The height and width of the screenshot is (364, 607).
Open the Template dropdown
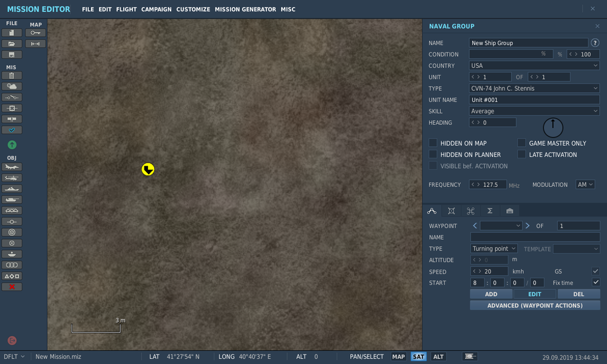tap(577, 249)
